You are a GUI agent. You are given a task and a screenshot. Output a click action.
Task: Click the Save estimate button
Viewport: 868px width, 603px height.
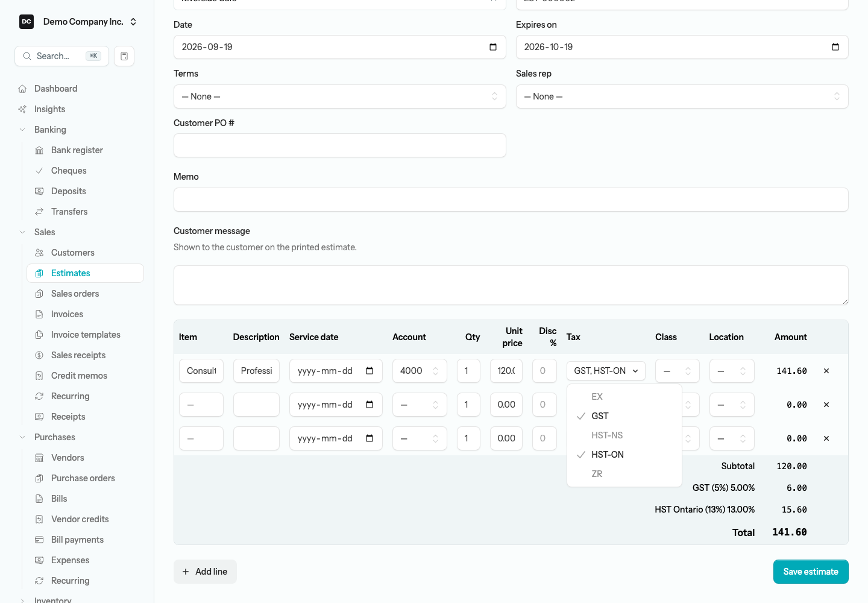(811, 572)
